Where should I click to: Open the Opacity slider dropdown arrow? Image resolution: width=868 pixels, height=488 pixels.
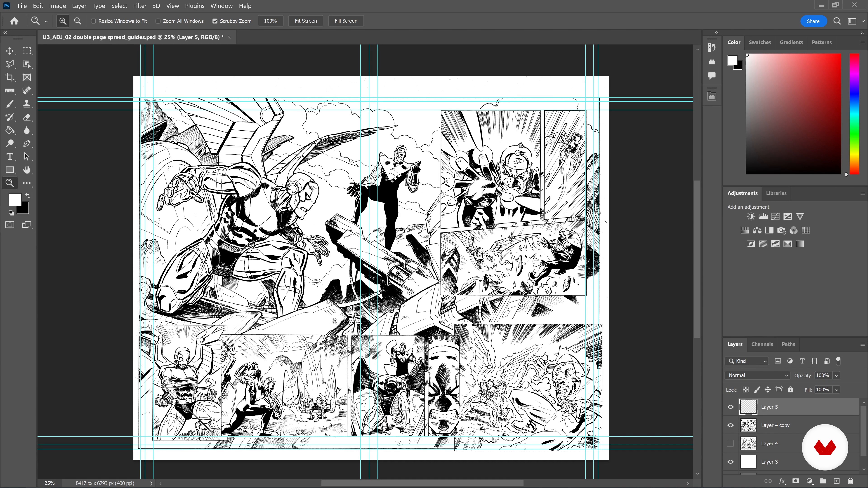coord(836,375)
